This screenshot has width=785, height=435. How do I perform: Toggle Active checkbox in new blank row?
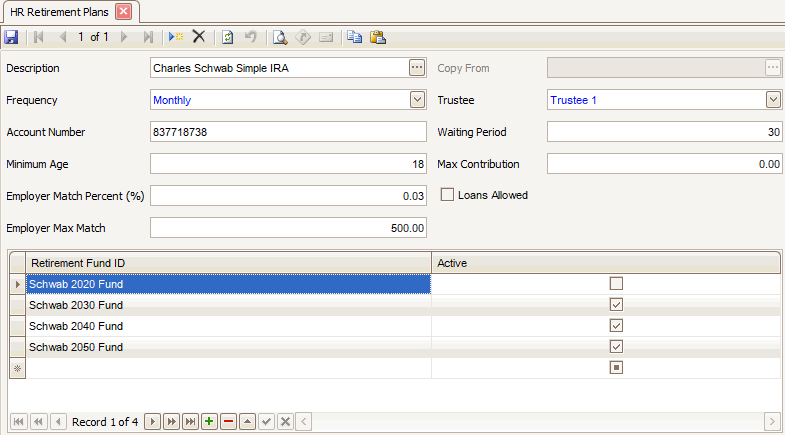pos(616,368)
